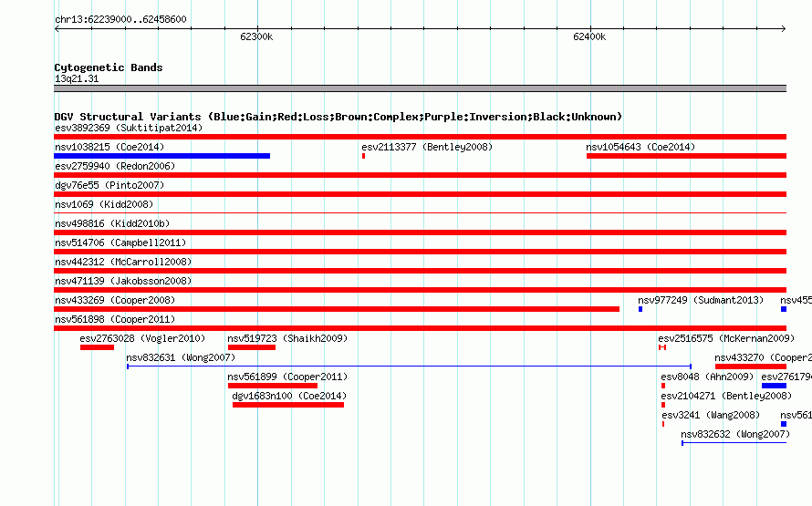The width and height of the screenshot is (812, 506).
Task: Open esv8048 (Ahn2009) variant
Action: (707, 377)
